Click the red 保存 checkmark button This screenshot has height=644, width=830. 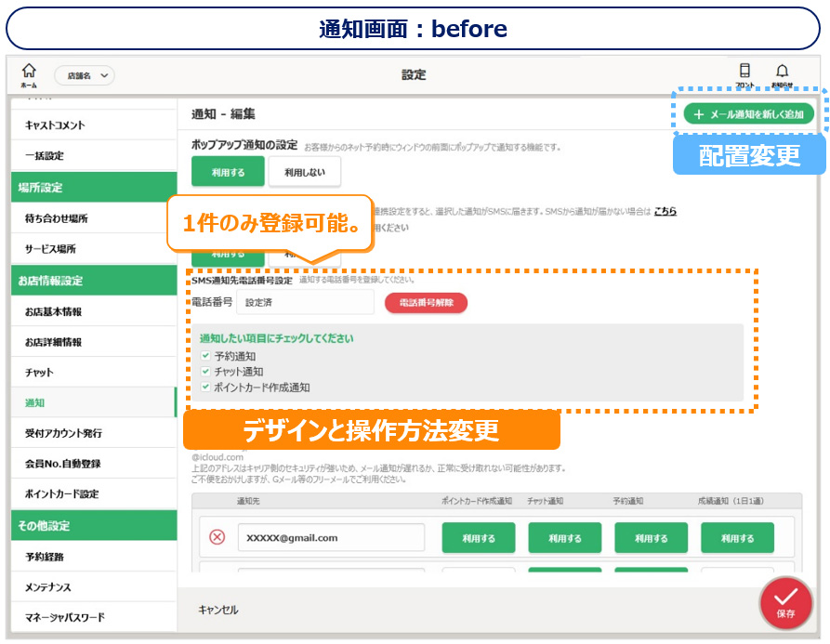785,600
